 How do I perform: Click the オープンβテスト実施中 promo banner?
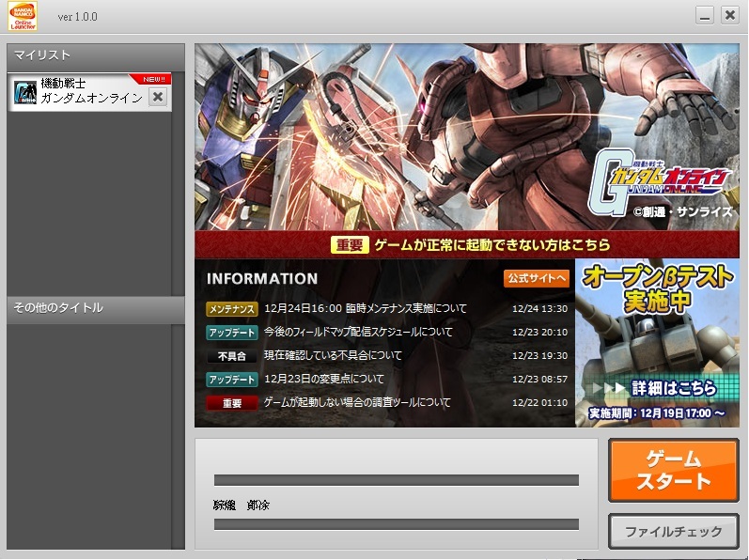657,343
